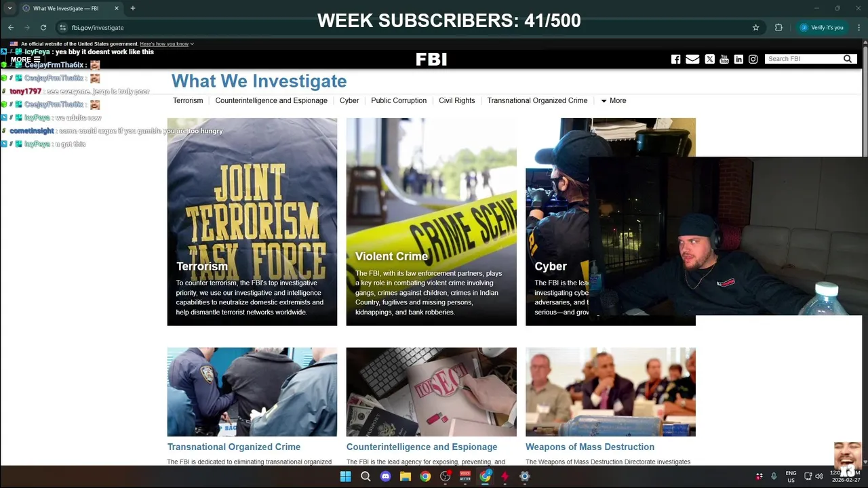Image resolution: width=868 pixels, height=488 pixels.
Task: Select Counterintelligence and Espionage nav item
Action: (x=271, y=100)
